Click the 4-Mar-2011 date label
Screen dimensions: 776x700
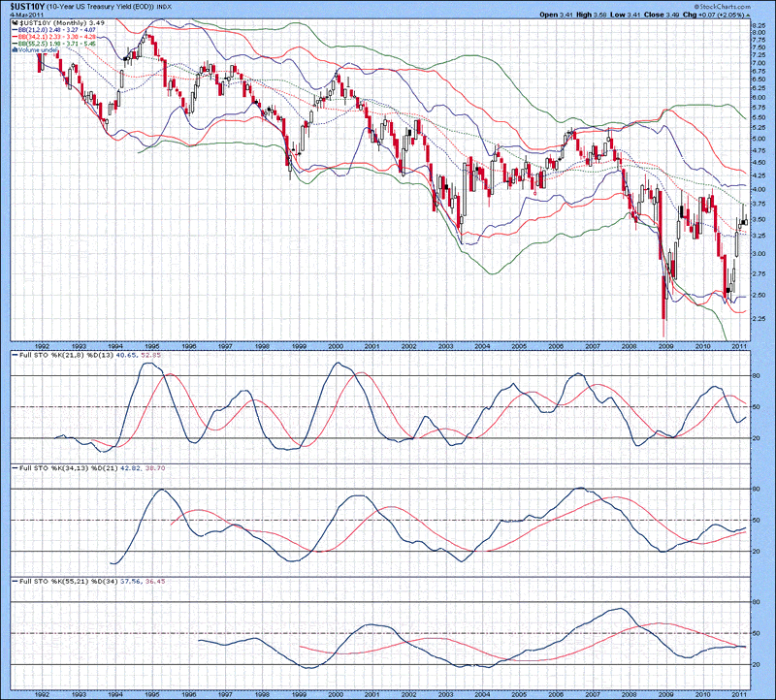point(20,15)
